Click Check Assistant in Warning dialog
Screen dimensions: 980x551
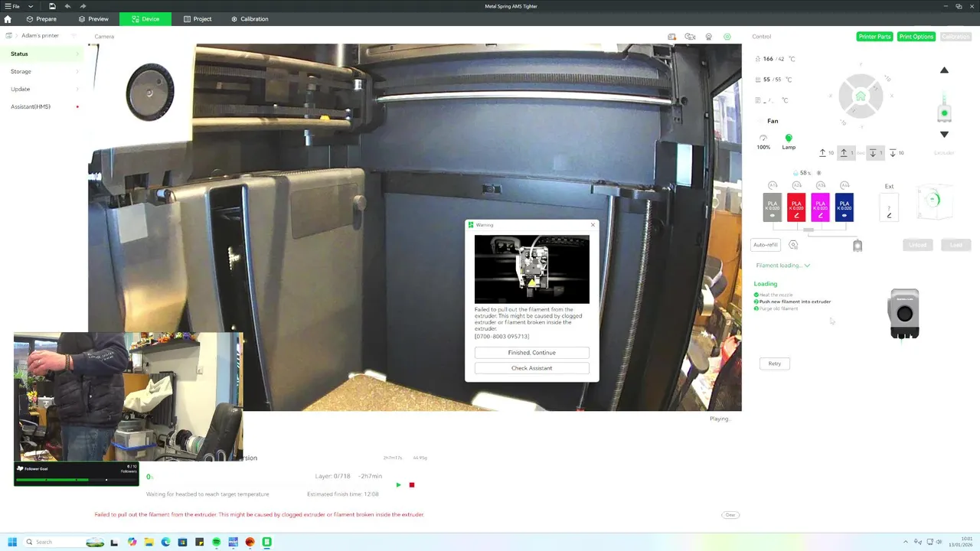[x=532, y=368]
